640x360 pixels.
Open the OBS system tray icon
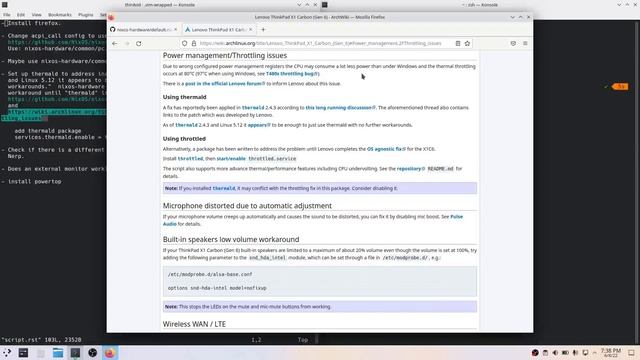pos(535,353)
